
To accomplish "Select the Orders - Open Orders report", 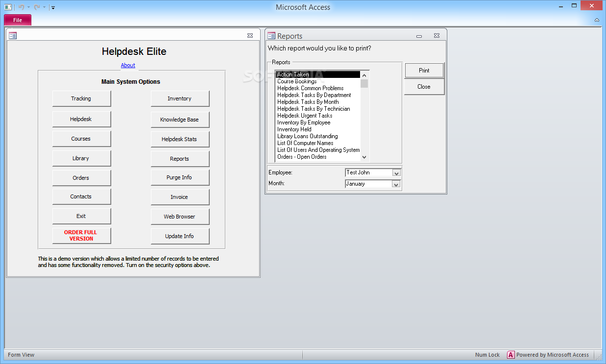I will (318, 157).
